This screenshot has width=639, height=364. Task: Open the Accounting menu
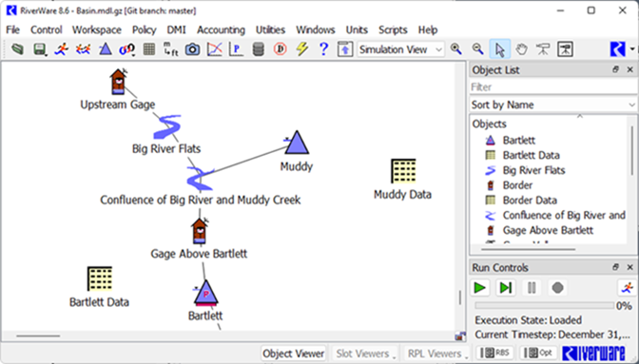coord(221,29)
